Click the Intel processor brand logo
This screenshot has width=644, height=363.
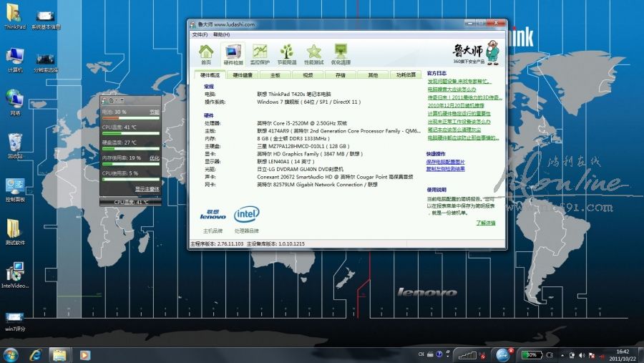click(246, 213)
